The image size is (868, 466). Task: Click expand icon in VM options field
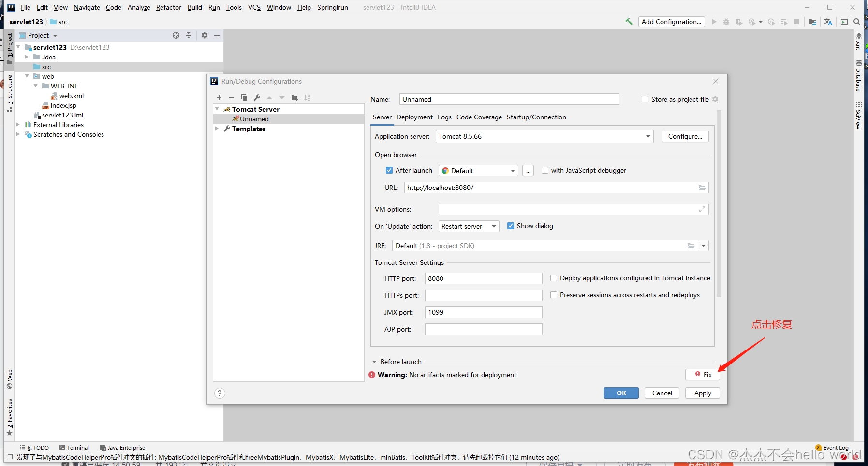point(702,209)
